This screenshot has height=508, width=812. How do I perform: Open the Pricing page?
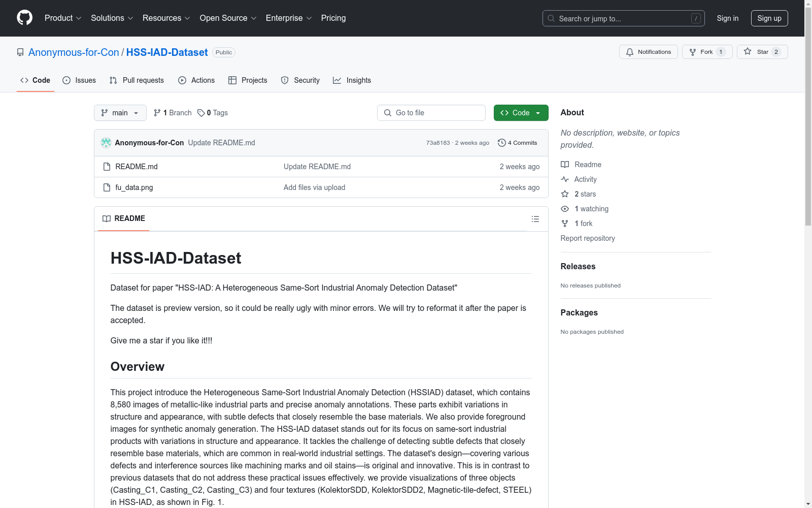tap(333, 18)
